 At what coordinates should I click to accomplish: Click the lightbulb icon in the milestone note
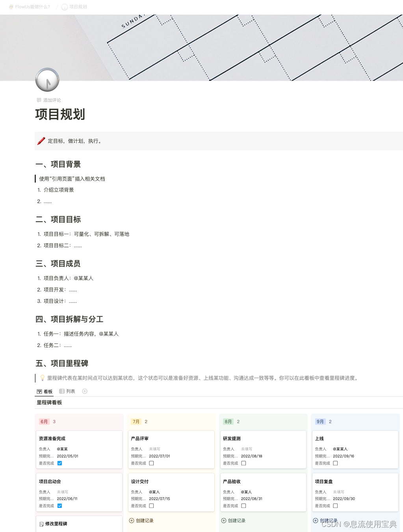point(42,378)
